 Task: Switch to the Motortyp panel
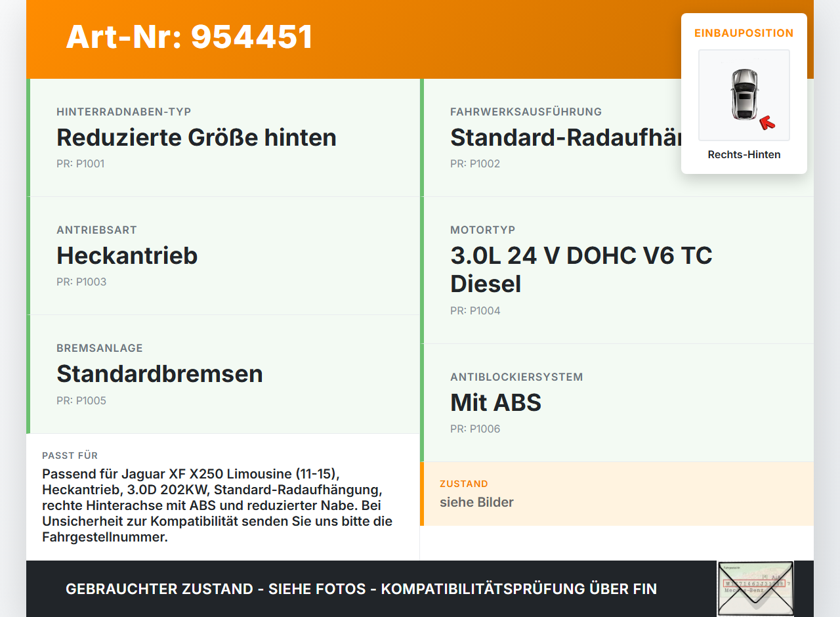coord(581,269)
